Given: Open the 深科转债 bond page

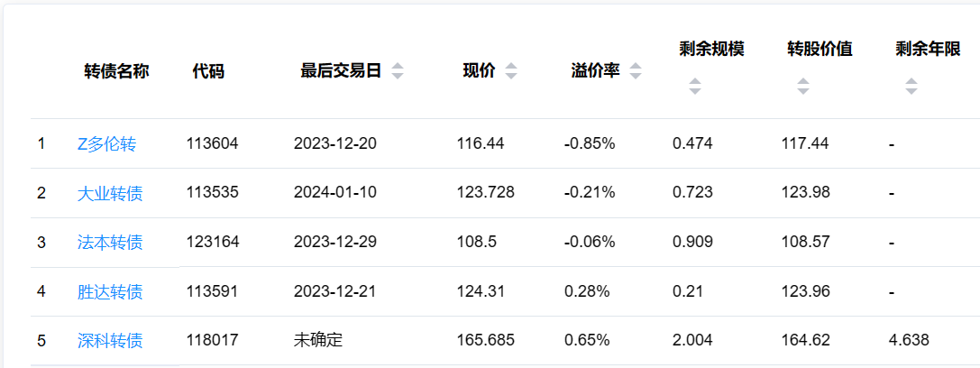Looking at the screenshot, I should coord(109,341).
